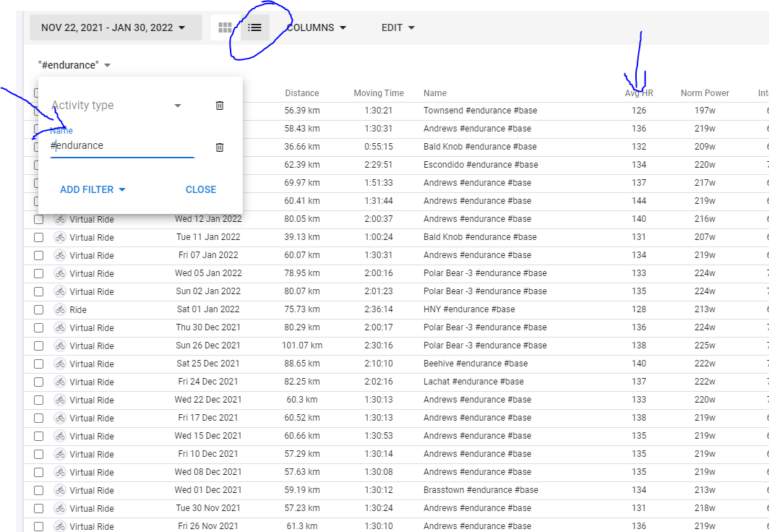This screenshot has width=769, height=532.
Task: Click the ADD FILTER button
Action: [x=93, y=189]
